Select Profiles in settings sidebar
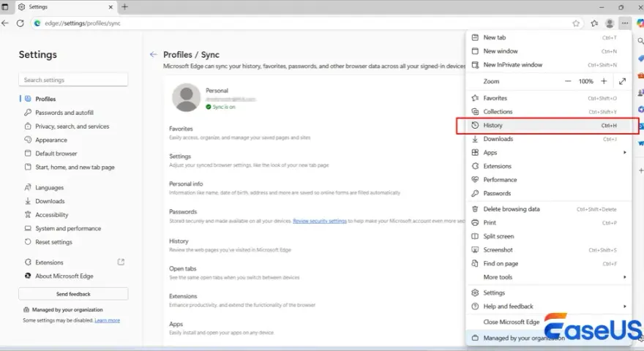The width and height of the screenshot is (644, 351). (x=45, y=99)
